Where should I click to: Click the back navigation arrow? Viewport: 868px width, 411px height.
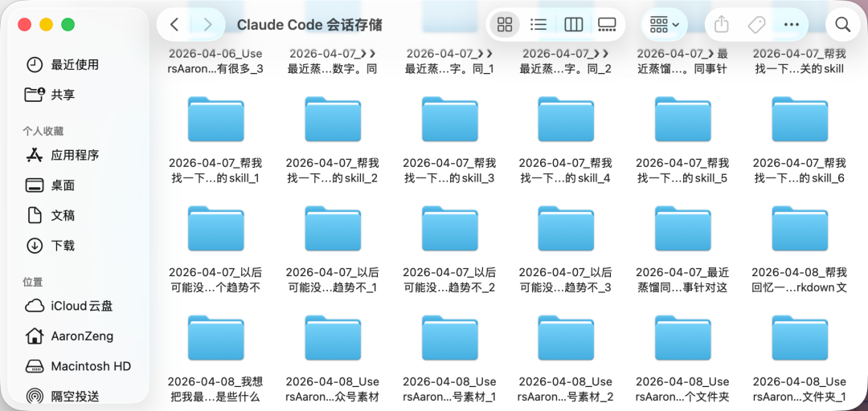[x=174, y=25]
